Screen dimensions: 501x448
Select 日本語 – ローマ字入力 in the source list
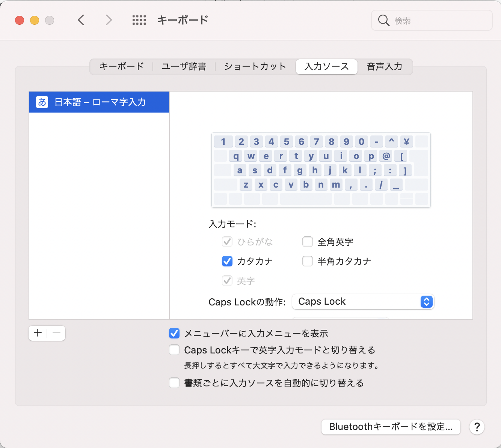click(x=100, y=102)
